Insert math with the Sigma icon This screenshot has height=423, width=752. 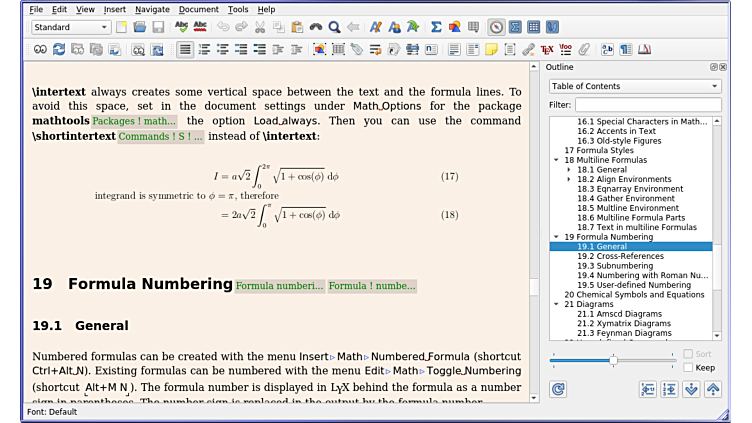point(436,28)
